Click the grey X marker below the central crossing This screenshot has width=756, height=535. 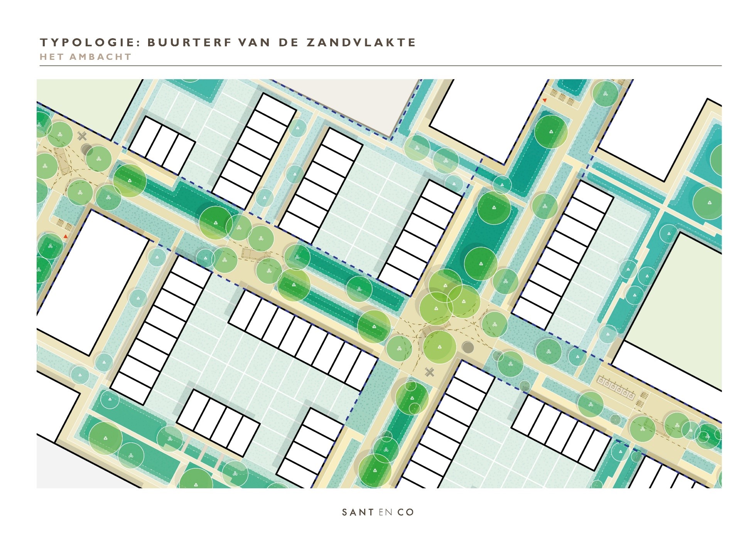click(430, 372)
